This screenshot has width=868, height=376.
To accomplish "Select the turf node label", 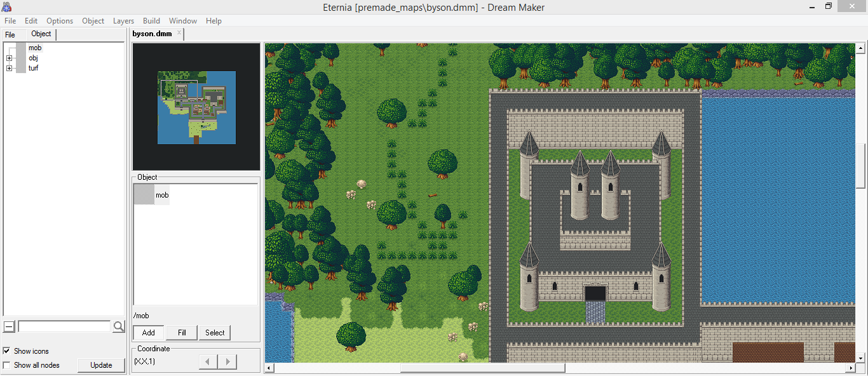I will point(33,68).
